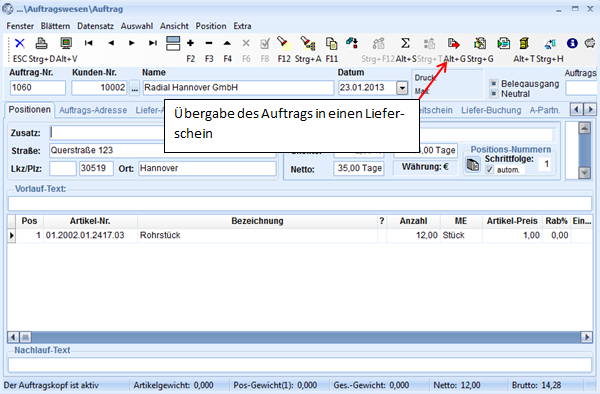Click the Auftrag-Nr. field with 1060
Viewport: 600px width, 394px height.
click(38, 88)
